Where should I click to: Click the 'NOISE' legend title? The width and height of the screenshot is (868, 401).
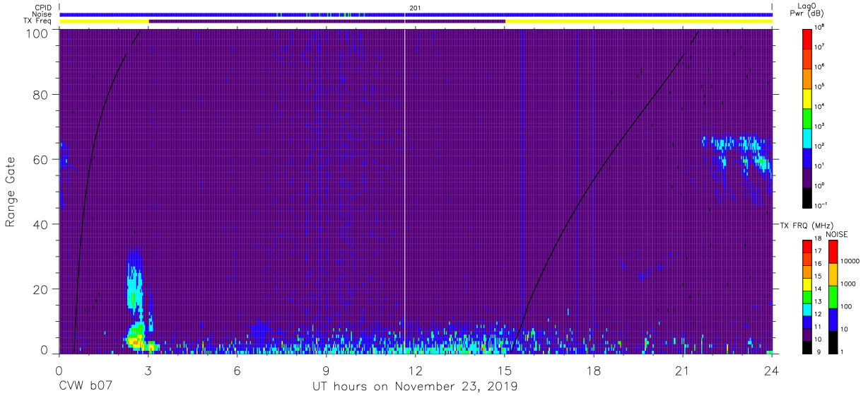click(x=837, y=234)
